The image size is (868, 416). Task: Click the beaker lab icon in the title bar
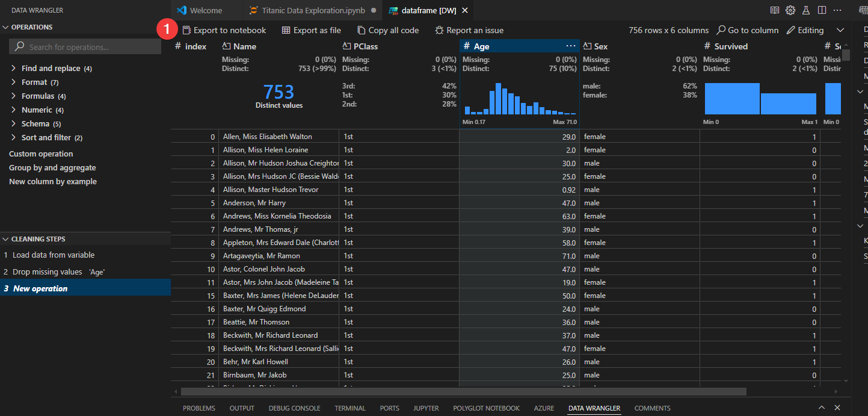click(807, 10)
